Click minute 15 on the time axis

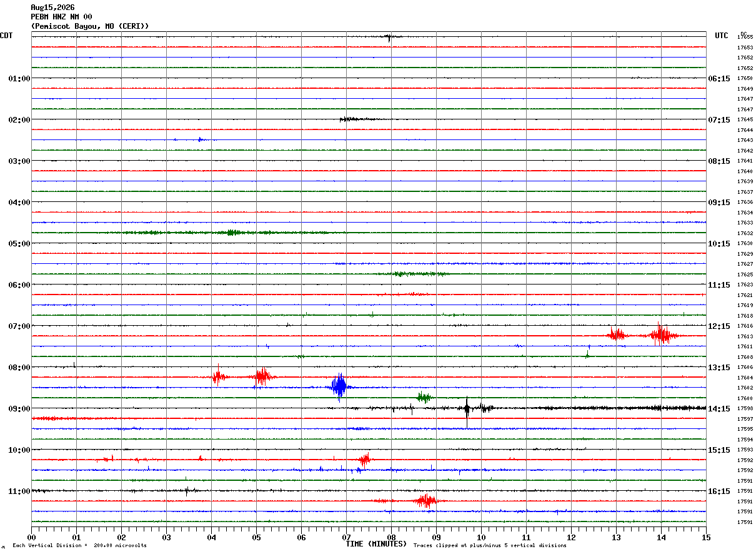pos(706,537)
